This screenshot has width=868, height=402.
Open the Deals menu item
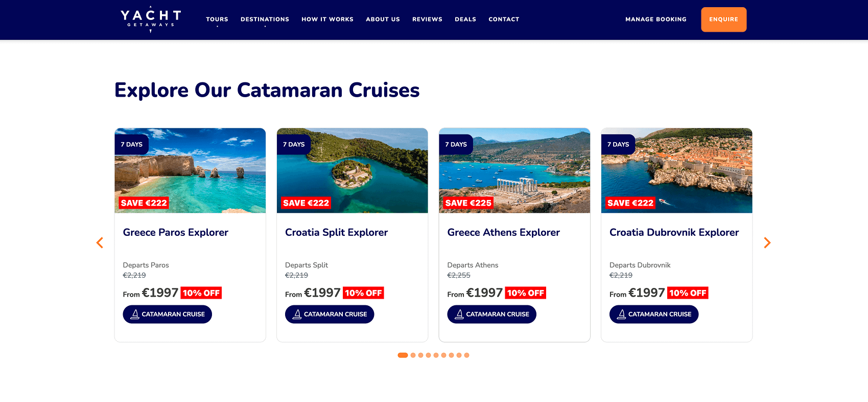465,19
